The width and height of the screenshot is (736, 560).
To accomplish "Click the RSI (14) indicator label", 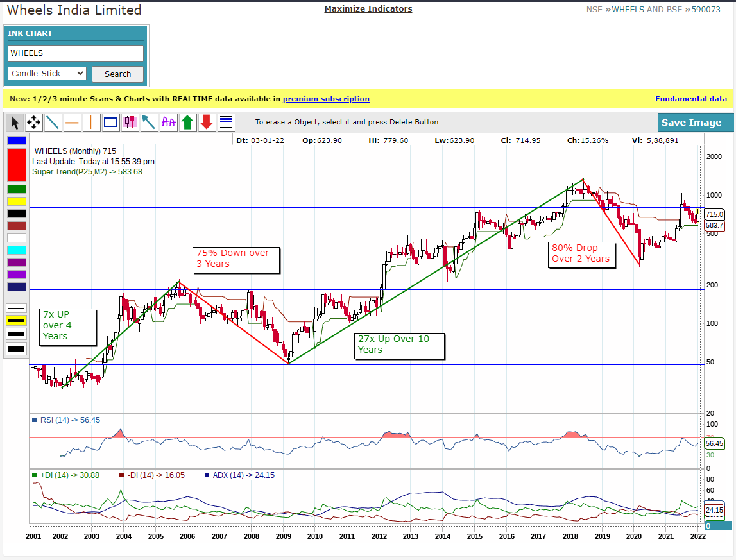I will [65, 420].
